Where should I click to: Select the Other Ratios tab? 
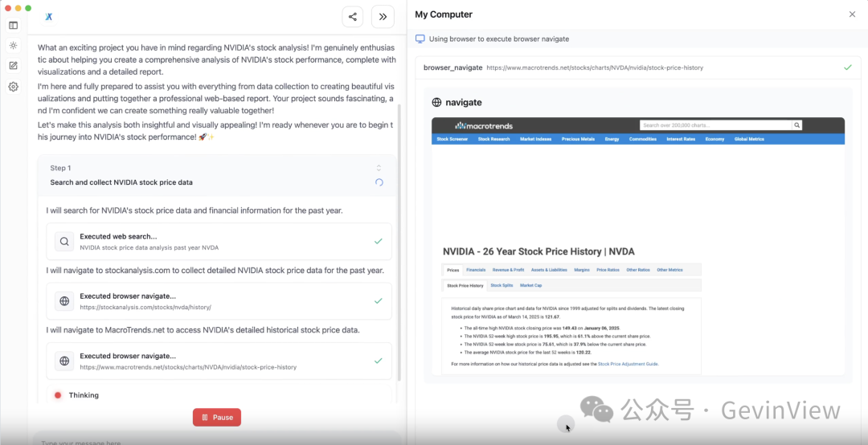[x=638, y=270]
